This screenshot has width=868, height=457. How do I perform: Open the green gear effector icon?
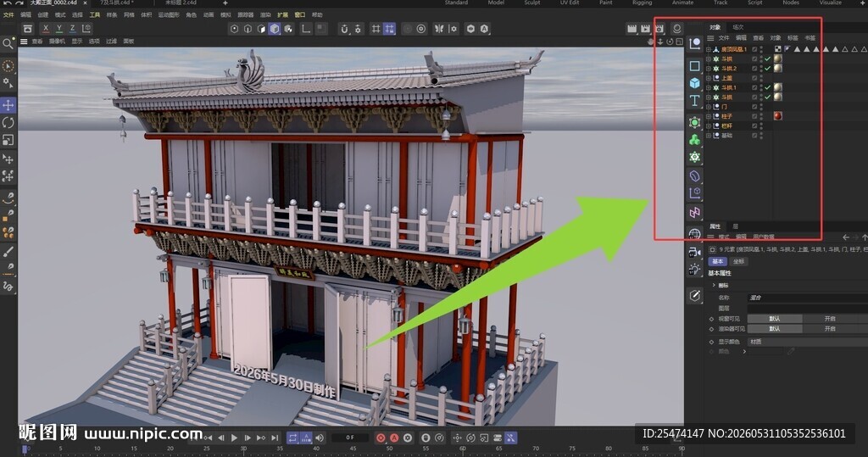coord(695,158)
